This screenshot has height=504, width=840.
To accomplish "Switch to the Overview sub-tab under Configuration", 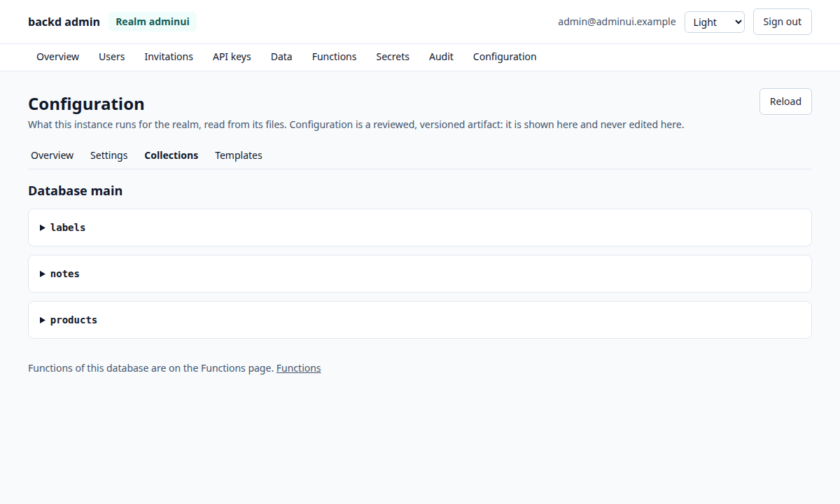I will point(52,155).
